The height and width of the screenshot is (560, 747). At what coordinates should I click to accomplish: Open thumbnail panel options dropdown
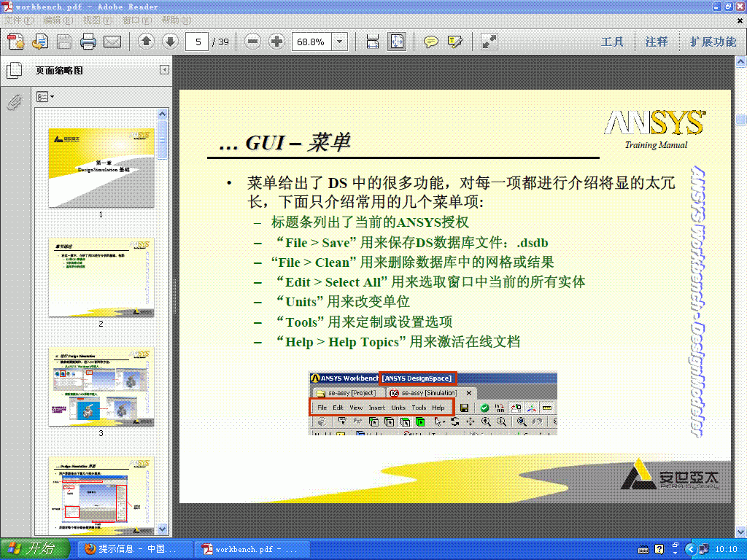(x=45, y=96)
